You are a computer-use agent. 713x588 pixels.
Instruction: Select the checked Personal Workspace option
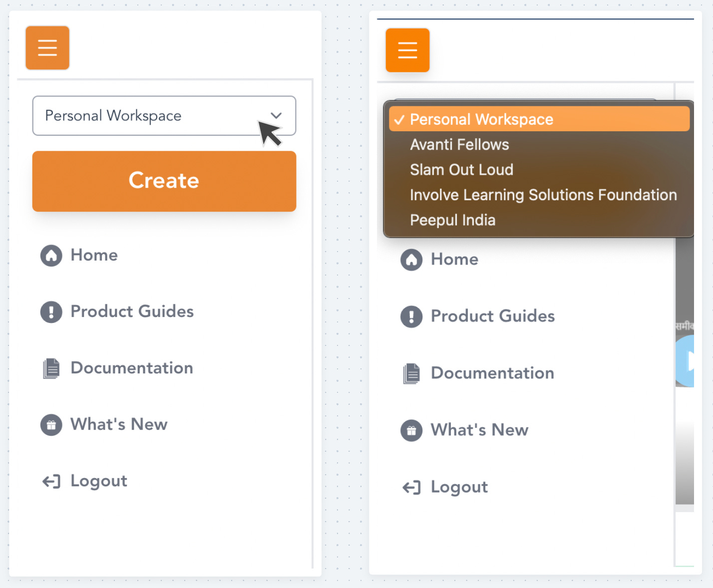click(x=481, y=119)
